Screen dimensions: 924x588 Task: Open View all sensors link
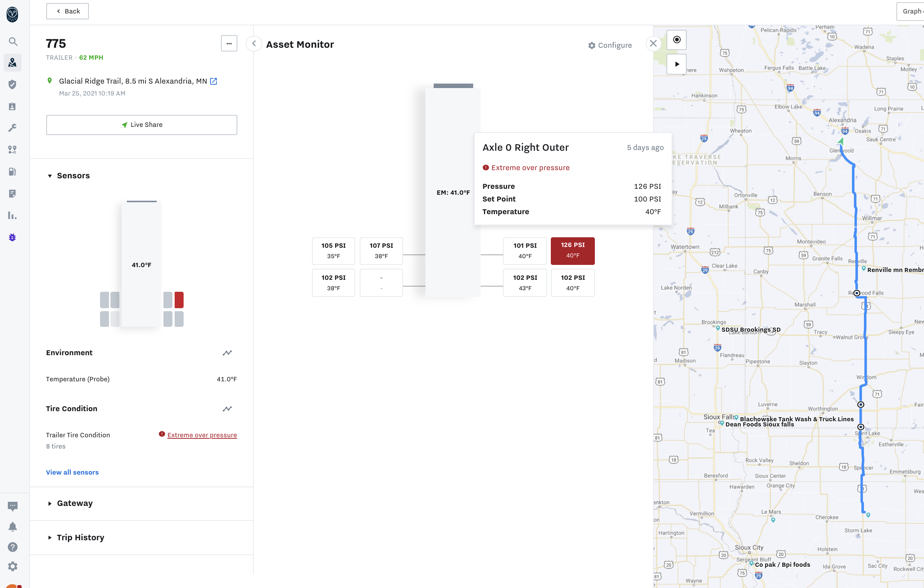72,472
